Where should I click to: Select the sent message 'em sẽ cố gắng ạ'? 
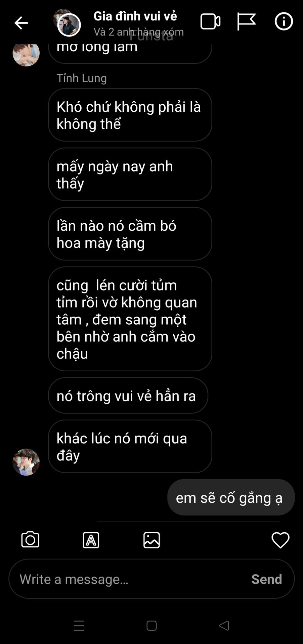pyautogui.click(x=231, y=497)
